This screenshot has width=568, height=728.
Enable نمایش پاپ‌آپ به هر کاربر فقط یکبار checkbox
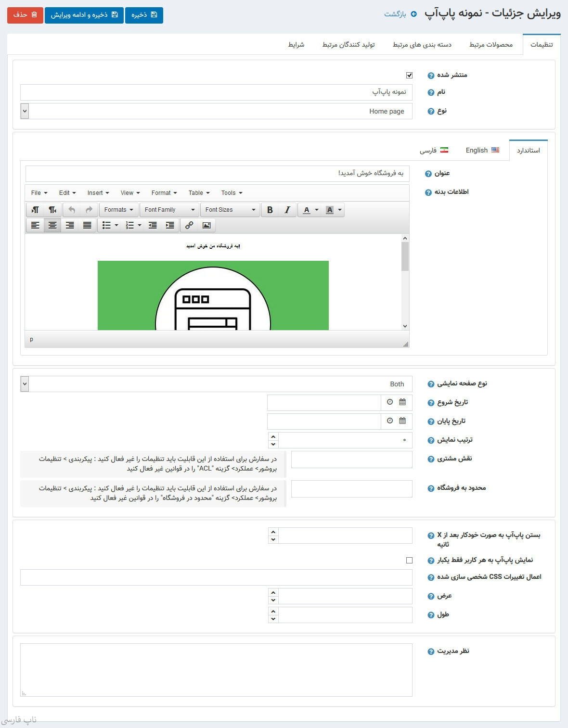coord(409,560)
